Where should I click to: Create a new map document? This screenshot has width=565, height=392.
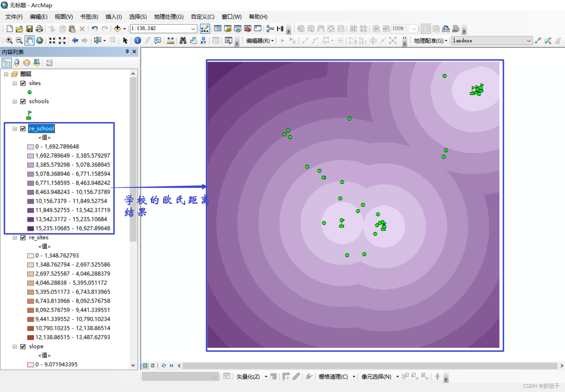[10, 28]
